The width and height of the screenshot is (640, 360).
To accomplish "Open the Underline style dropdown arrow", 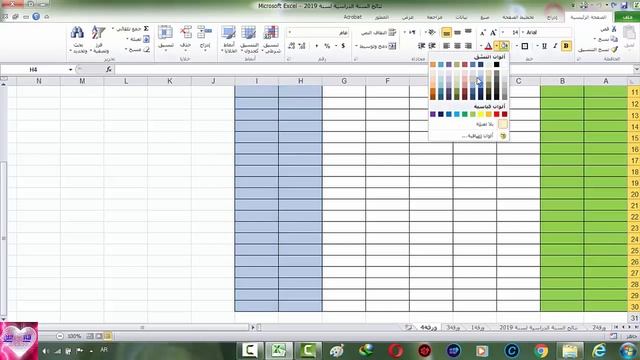I will coord(538,46).
